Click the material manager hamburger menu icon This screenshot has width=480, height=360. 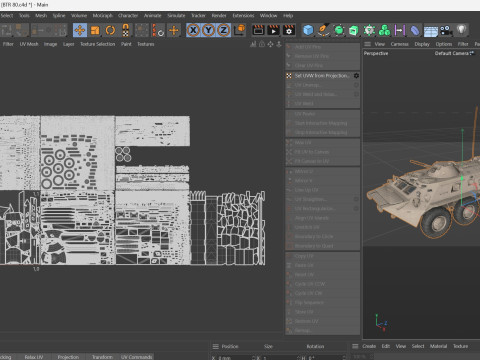click(x=355, y=346)
